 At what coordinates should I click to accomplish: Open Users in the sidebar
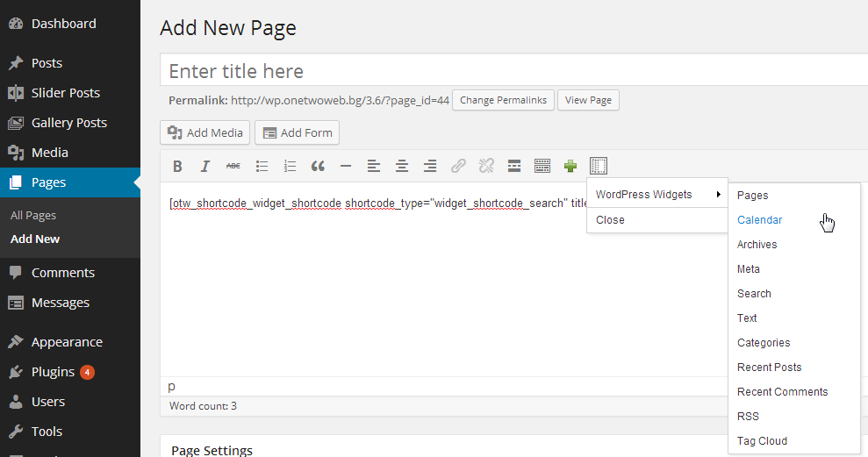69,402
